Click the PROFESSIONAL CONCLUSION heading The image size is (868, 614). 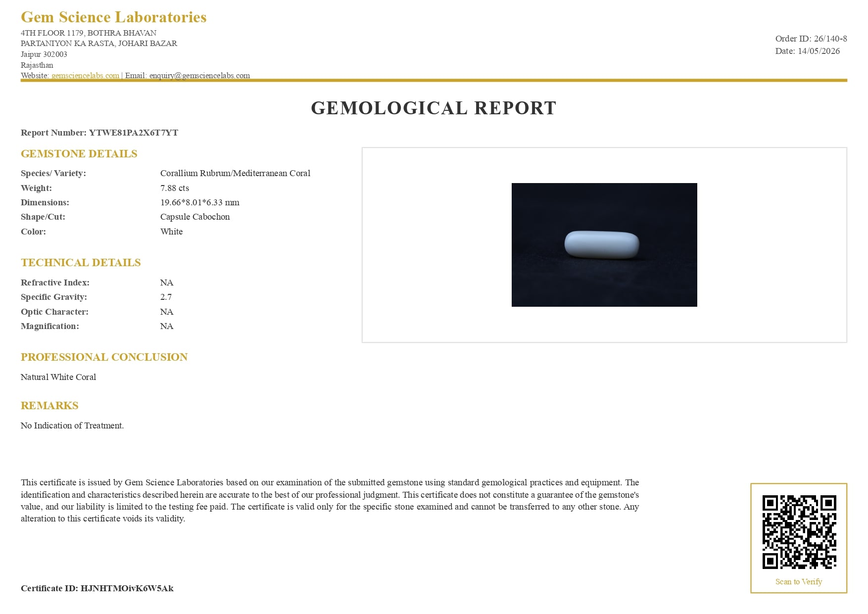[104, 357]
